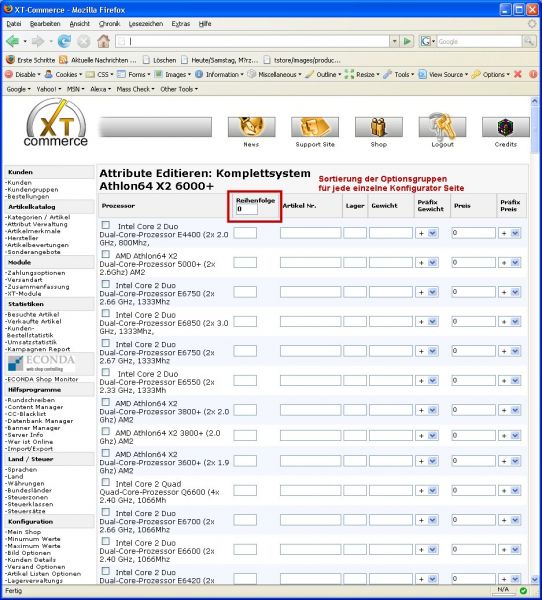This screenshot has width=542, height=600.
Task: Open the Bearbeiten menu
Action: [45, 24]
